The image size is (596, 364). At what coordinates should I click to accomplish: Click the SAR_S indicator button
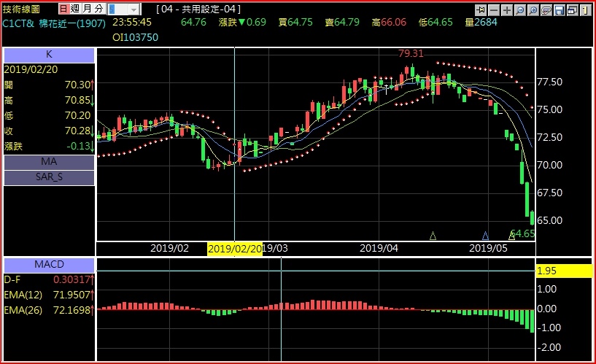pos(49,177)
